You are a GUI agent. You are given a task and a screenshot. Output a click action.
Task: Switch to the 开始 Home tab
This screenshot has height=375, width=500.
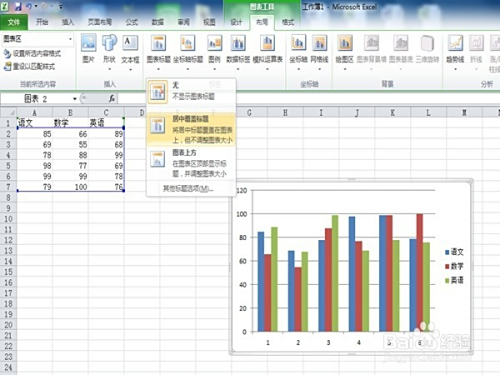[42, 22]
